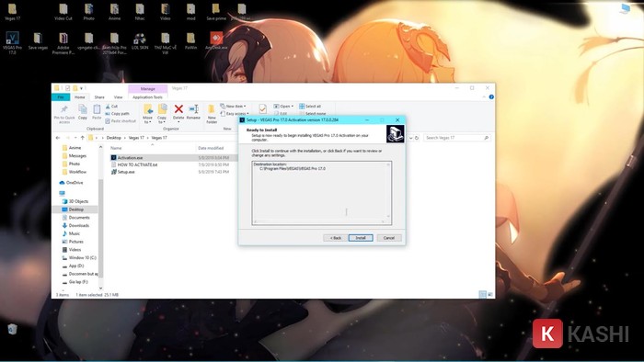Open OneDrive in the navigation pane
Image resolution: width=644 pixels, height=362 pixels.
coord(75,183)
